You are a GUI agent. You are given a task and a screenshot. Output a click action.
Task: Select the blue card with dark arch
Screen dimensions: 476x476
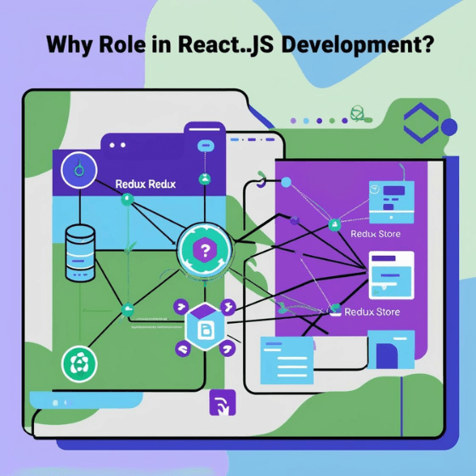391,349
